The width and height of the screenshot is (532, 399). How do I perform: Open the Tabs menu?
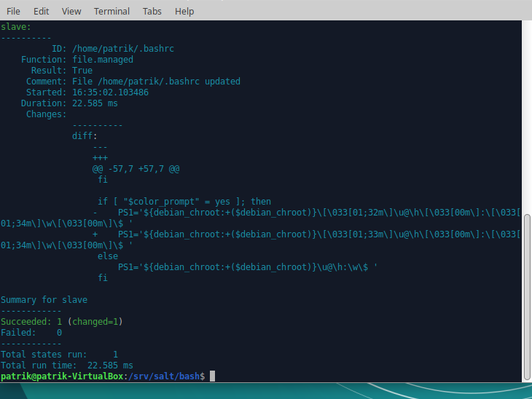152,11
